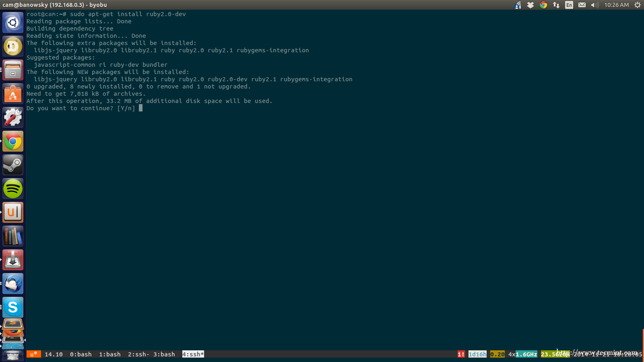
Task: Click the red '1!' updates notification
Action: pos(461,354)
